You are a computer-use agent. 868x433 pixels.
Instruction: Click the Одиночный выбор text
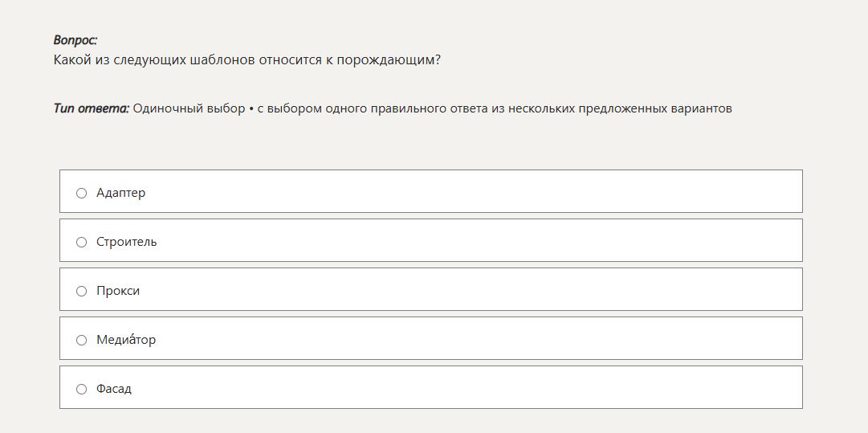pyautogui.click(x=189, y=108)
